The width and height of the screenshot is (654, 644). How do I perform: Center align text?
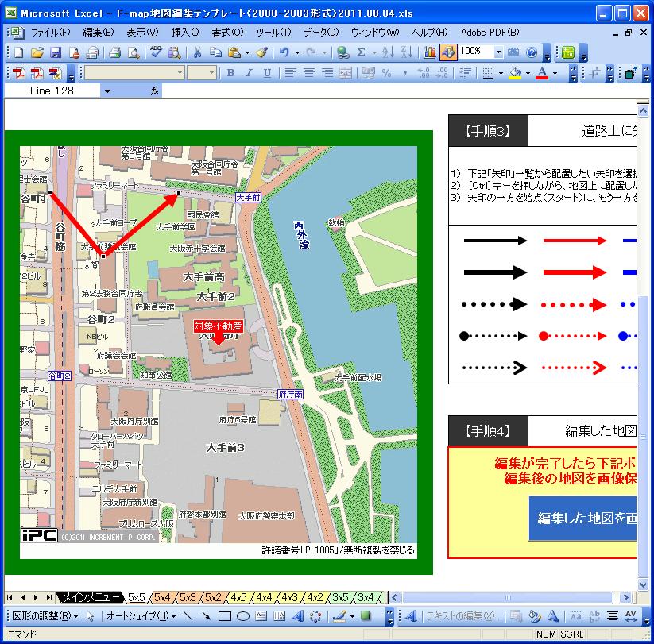(308, 73)
